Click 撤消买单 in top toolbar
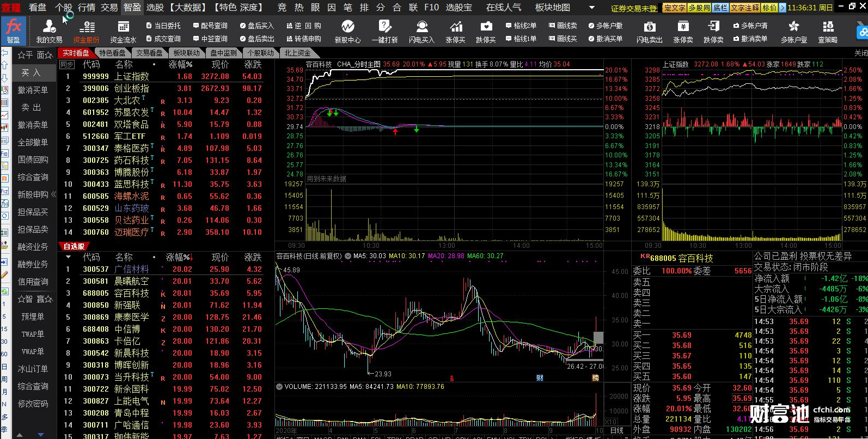The image size is (868, 439). pyautogui.click(x=606, y=39)
